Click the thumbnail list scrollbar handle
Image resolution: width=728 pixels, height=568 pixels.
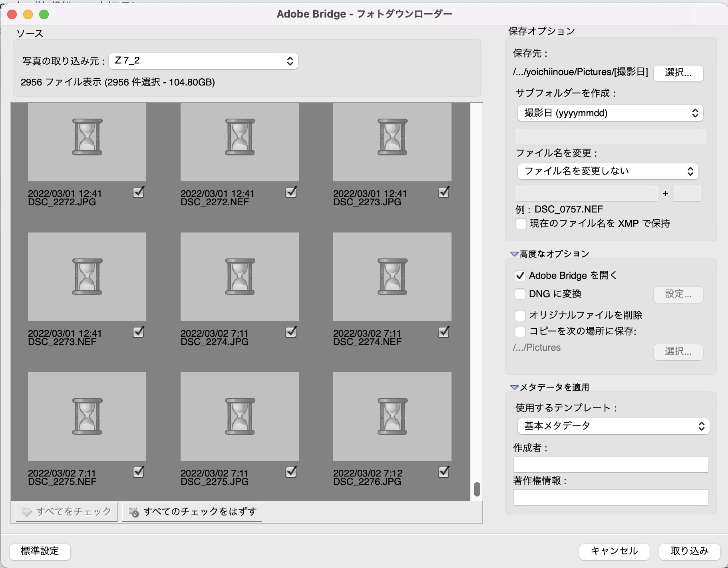tap(477, 489)
